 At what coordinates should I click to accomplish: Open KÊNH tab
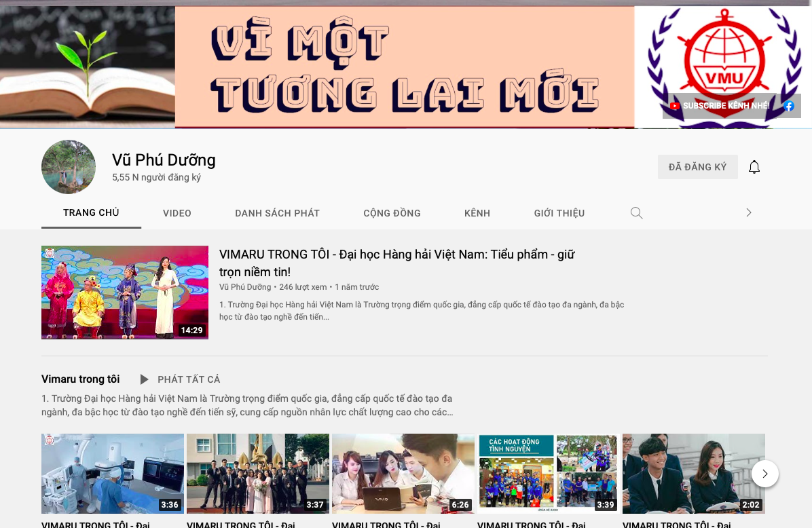click(x=477, y=212)
